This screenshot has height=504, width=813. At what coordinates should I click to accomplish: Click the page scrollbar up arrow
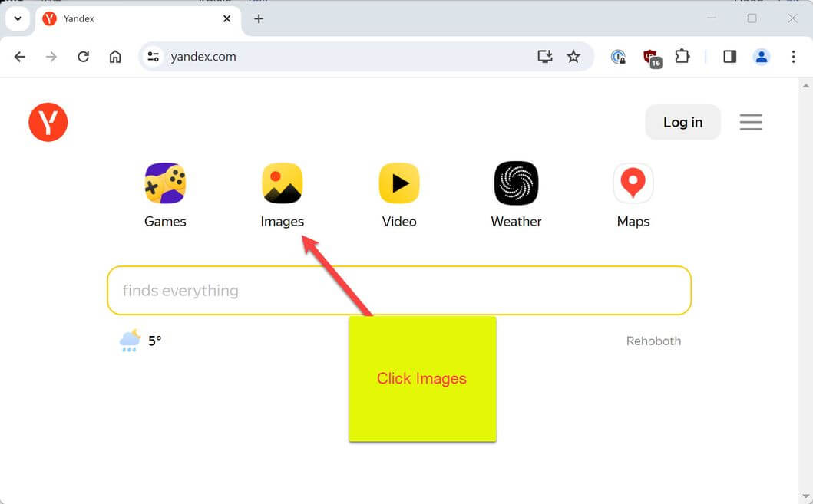point(806,85)
